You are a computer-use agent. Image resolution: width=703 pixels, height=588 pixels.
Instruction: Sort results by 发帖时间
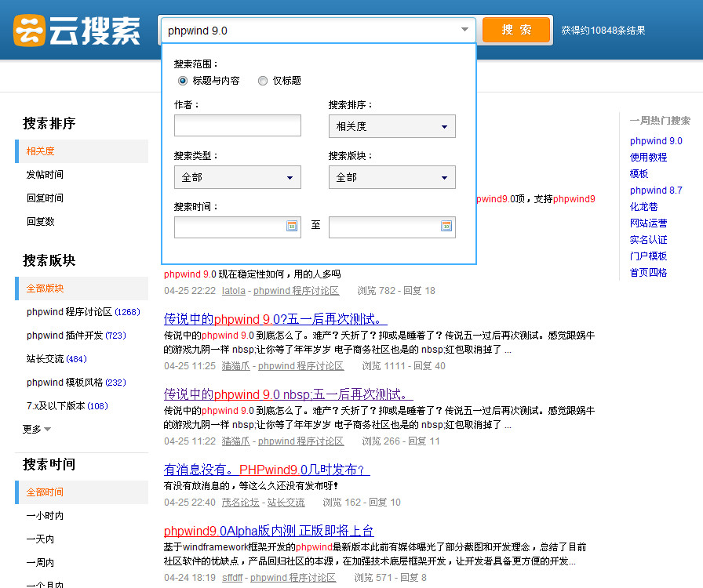click(45, 174)
